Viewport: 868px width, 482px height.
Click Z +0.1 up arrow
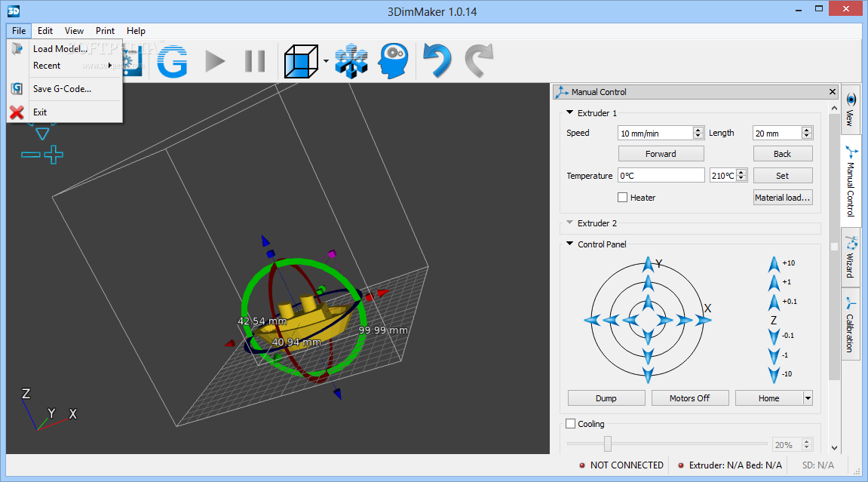[x=774, y=302]
